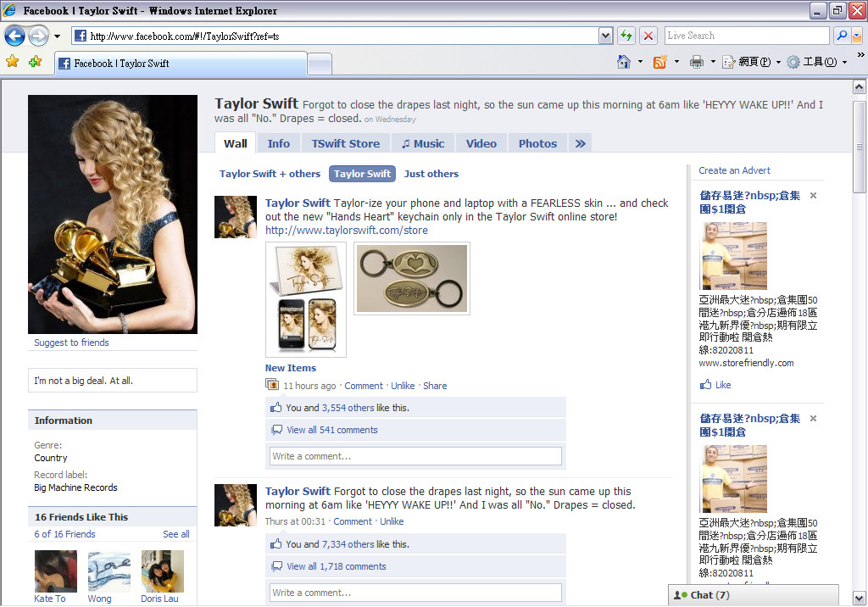
Task: Open Doris Lau friend thumbnail
Action: 162,571
